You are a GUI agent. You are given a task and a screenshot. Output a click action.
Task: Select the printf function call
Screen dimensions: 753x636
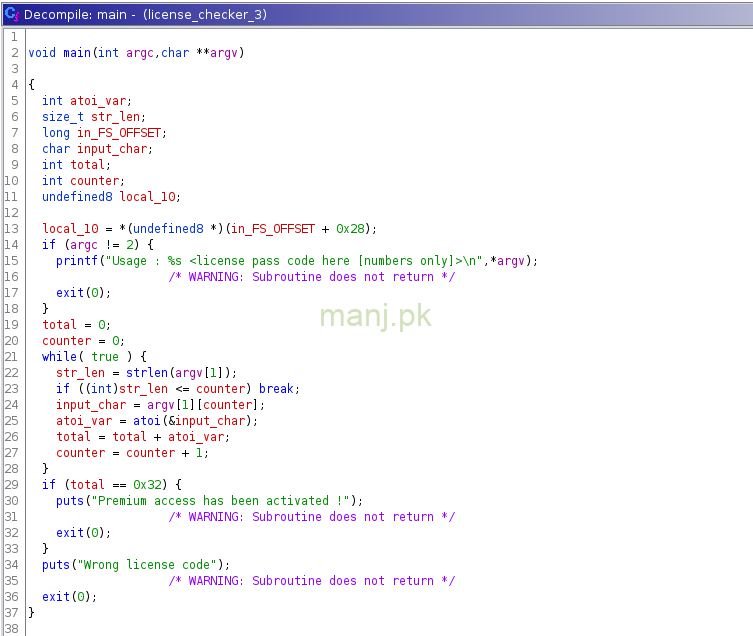pos(76,261)
